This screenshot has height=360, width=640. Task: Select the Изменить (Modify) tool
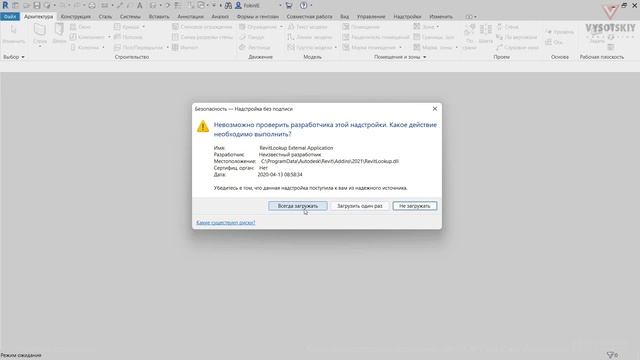click(x=13, y=34)
